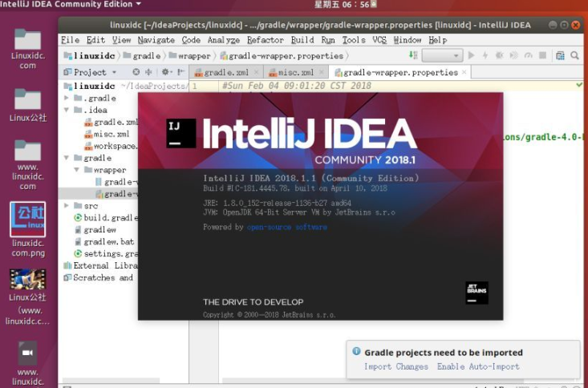Click the info icon in Gradle notification
Viewport: 588px width, 388px height.
coord(356,351)
